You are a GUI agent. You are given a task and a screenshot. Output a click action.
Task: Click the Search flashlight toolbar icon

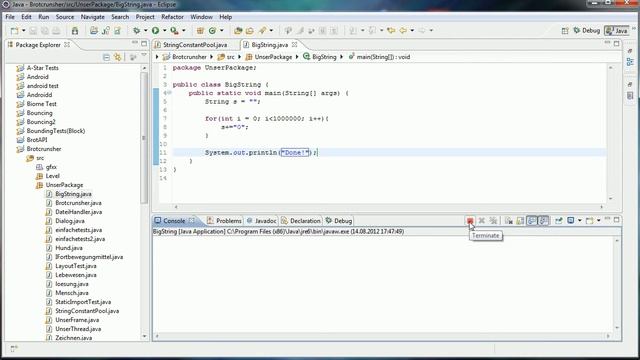[x=262, y=31]
